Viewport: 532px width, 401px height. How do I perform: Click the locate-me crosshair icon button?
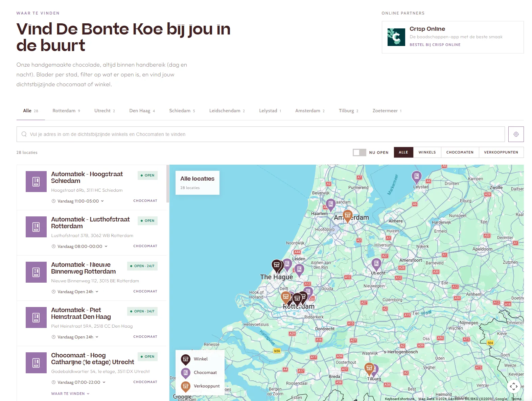(516, 134)
